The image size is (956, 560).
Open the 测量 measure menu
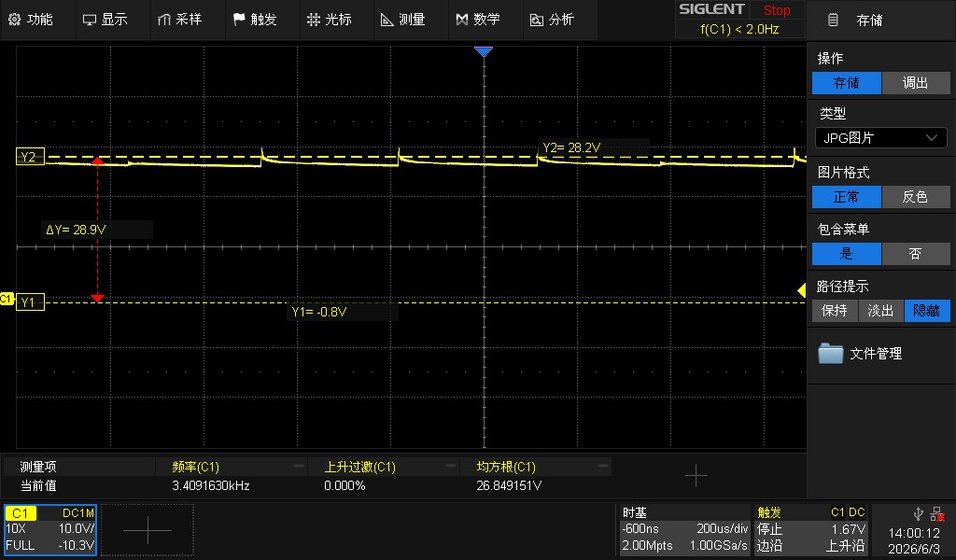pos(403,20)
